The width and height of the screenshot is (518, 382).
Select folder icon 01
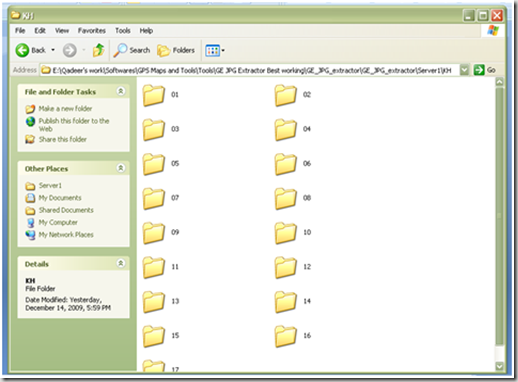[154, 95]
